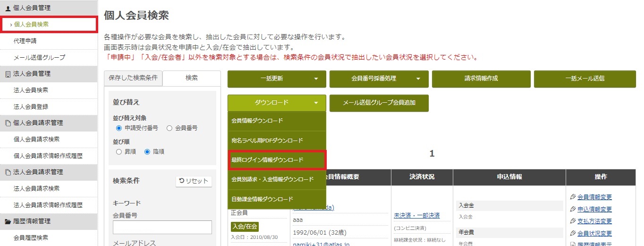Click the page icon next to 履歴情報表示
The height and width of the screenshot is (246, 644).
click(573, 245)
